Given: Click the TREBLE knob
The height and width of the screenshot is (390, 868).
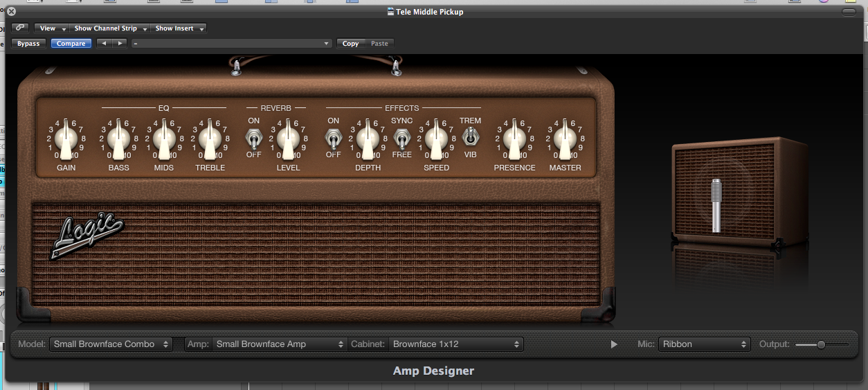Looking at the screenshot, I should (x=210, y=140).
